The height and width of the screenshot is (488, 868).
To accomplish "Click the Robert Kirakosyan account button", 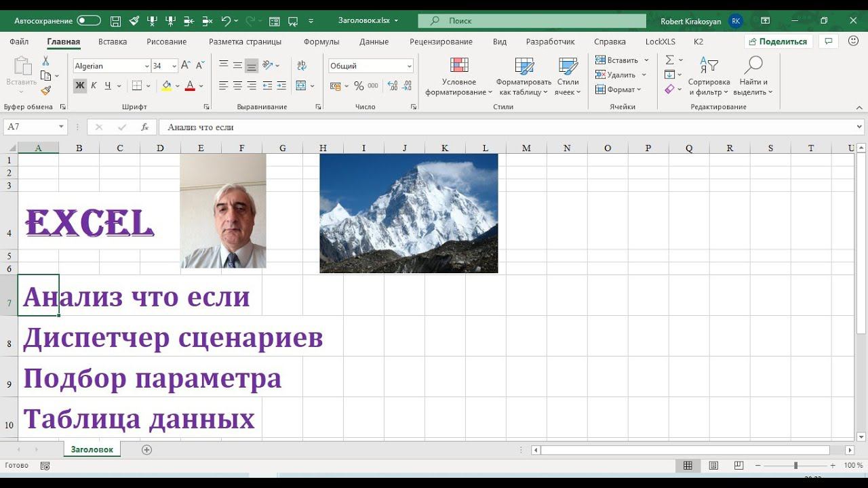I will [x=701, y=21].
